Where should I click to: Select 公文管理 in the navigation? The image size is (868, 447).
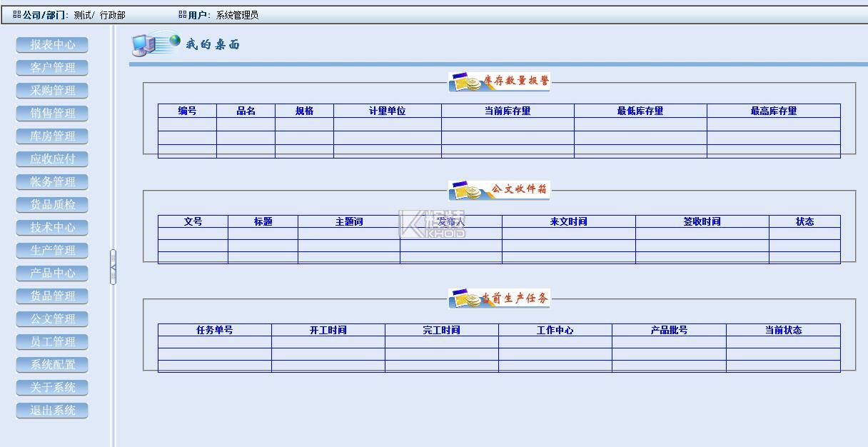point(52,319)
